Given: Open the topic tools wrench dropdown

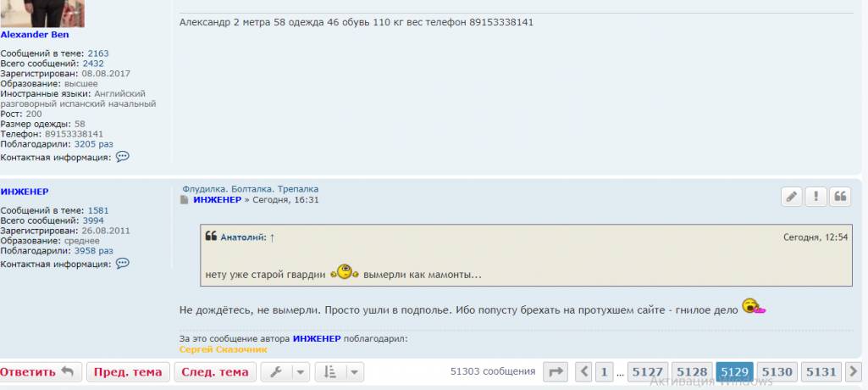Looking at the screenshot, I should (285, 372).
